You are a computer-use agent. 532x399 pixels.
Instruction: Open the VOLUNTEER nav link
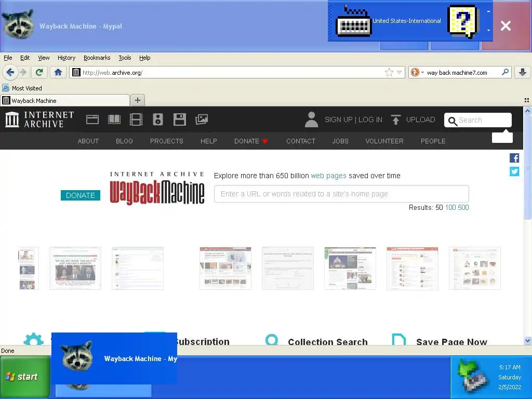click(x=384, y=141)
